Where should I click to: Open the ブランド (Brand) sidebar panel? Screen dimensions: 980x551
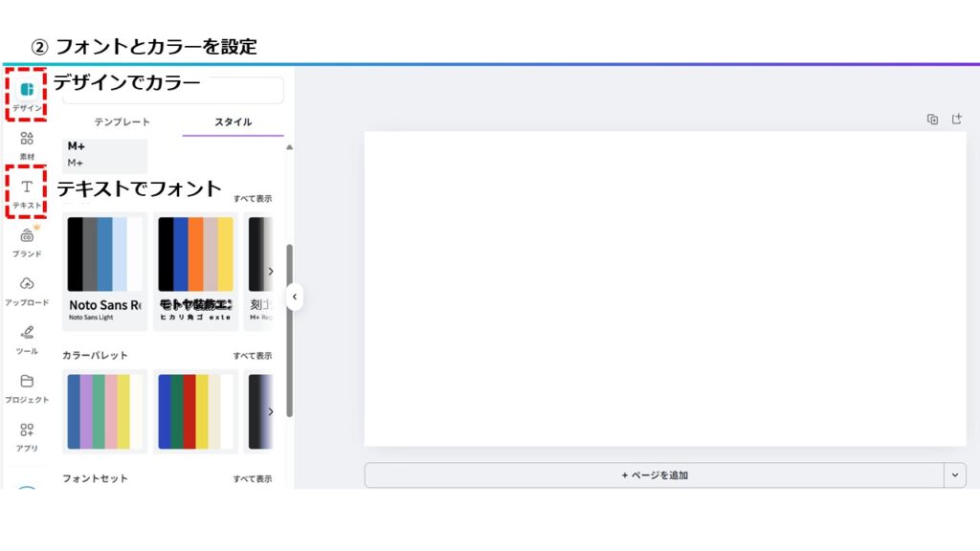[x=27, y=242]
